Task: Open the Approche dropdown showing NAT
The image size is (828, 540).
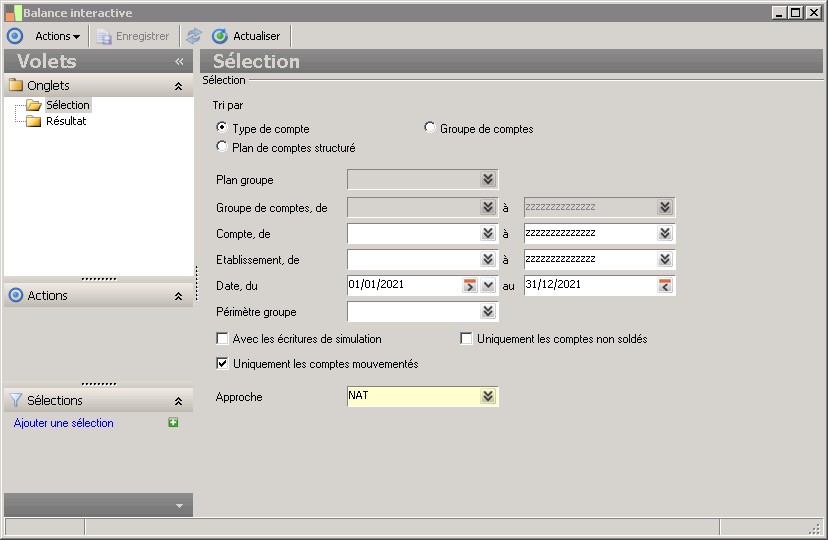Action: click(488, 396)
